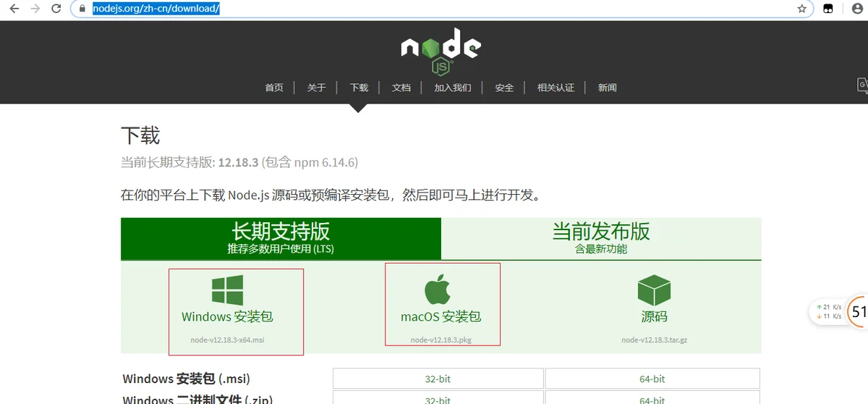Click the macOS 安装包 link text

coord(441,316)
